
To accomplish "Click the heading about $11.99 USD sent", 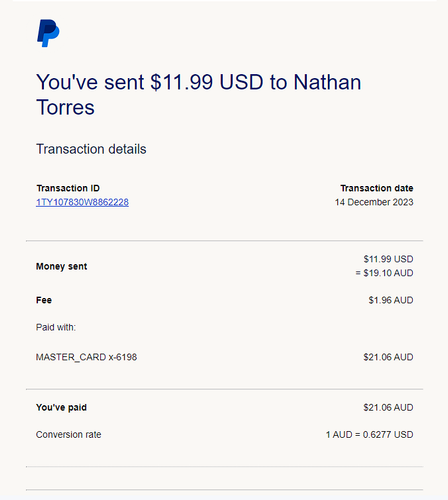I will (x=199, y=95).
